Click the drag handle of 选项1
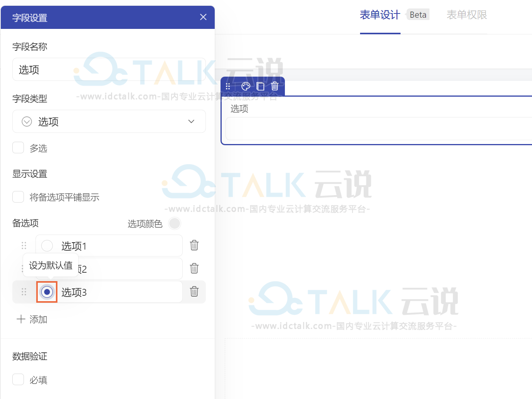Viewport: 532px width, 399px height. [24, 246]
